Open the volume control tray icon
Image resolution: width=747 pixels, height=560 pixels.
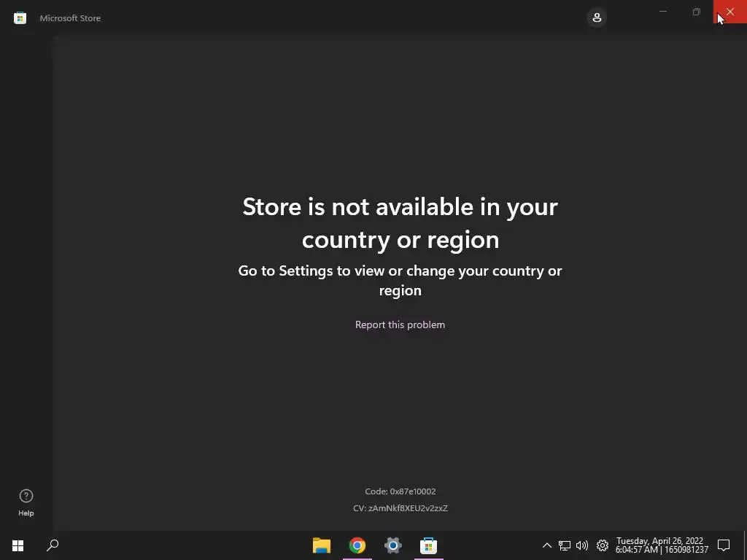point(582,545)
